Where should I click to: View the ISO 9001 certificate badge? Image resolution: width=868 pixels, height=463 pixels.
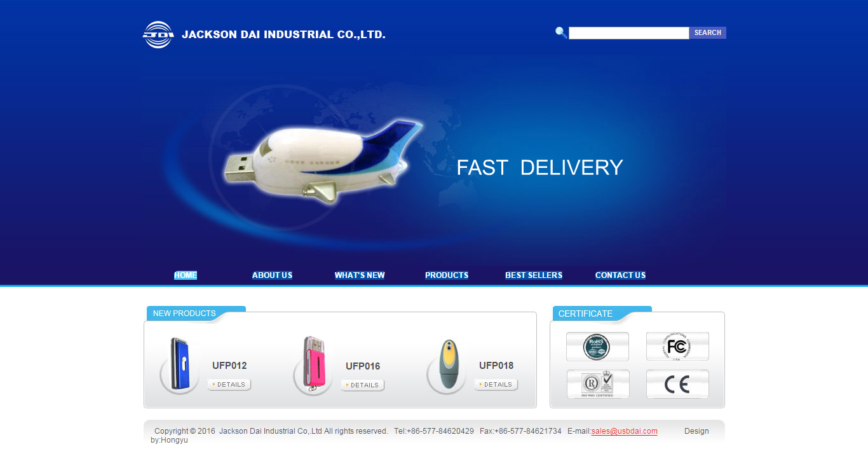[597, 384]
